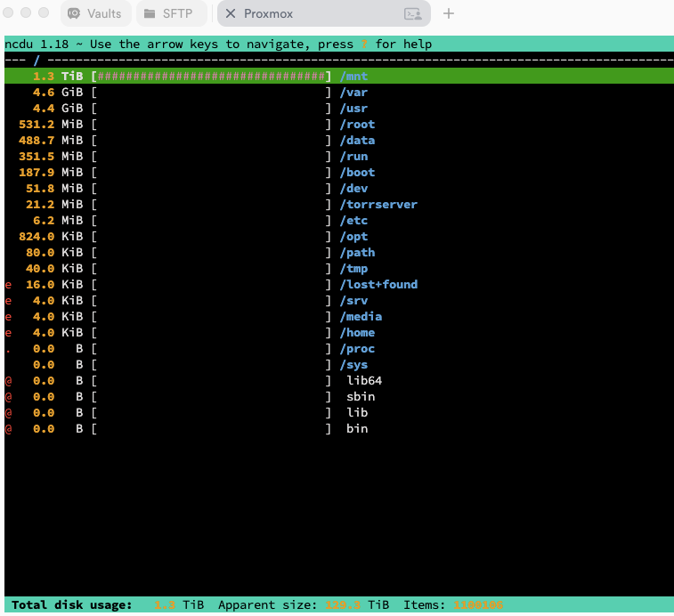The width and height of the screenshot is (674, 616).
Task: Switch to the SFTP tab
Action: point(171,13)
